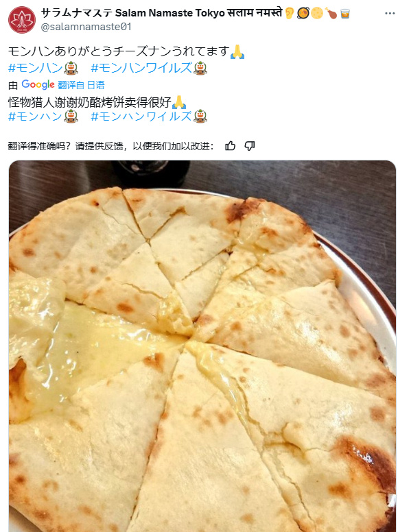Click the Google logo in translation notice
Image resolution: width=398 pixels, height=532 pixels.
pos(38,84)
